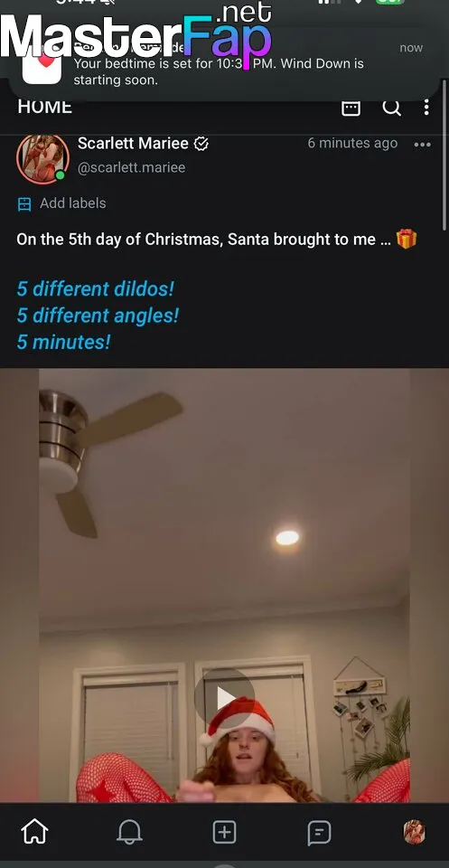Click the verified badge beside Scarlett Mariee
The width and height of the screenshot is (449, 868).
click(x=201, y=144)
